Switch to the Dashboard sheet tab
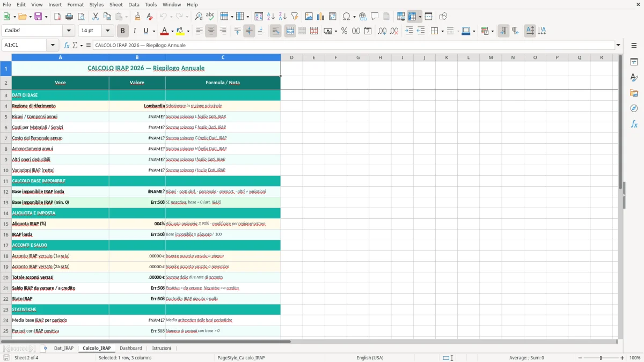This screenshot has height=362, width=644. tap(131, 349)
